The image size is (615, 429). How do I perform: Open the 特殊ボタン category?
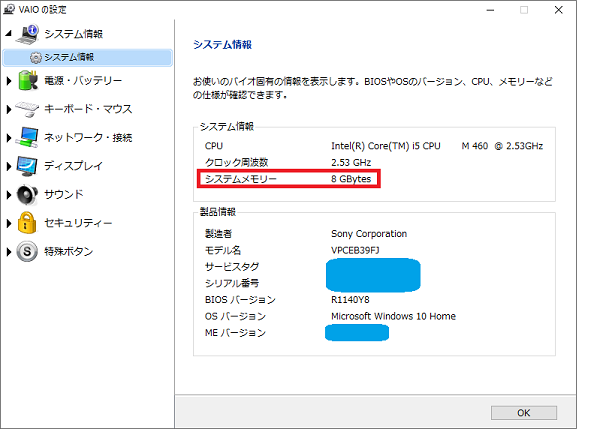[x=69, y=251]
